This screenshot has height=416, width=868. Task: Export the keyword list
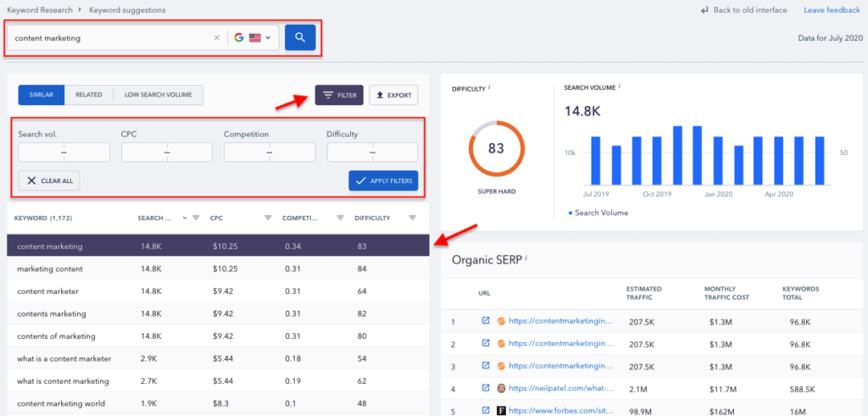coord(393,95)
